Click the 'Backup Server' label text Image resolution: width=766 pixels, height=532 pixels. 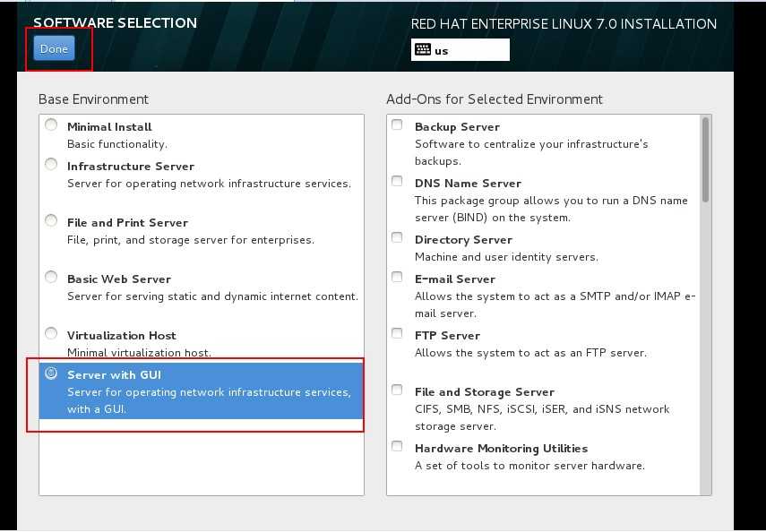pos(457,127)
